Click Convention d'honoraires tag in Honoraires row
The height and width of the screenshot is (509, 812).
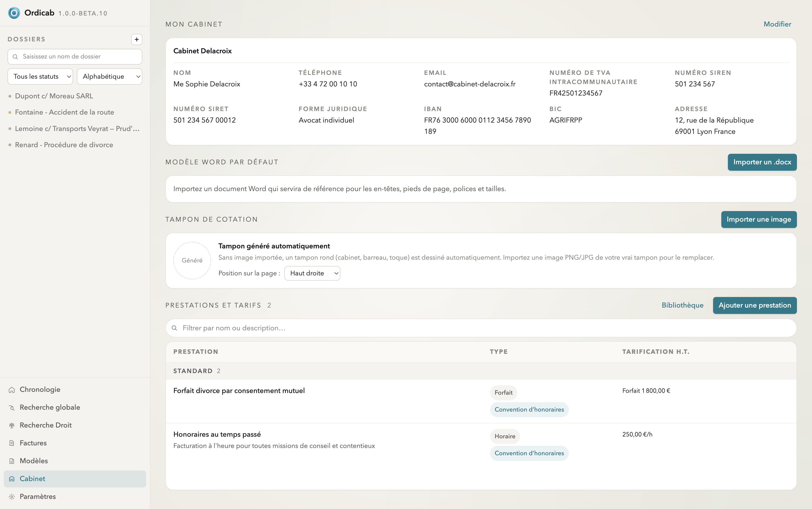(529, 453)
